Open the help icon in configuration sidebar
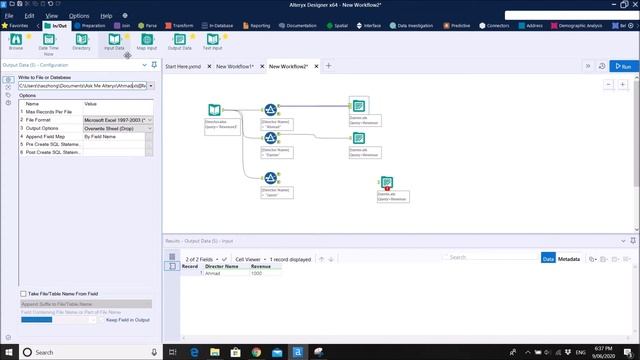Image resolution: width=640 pixels, height=360 pixels. click(x=8, y=103)
